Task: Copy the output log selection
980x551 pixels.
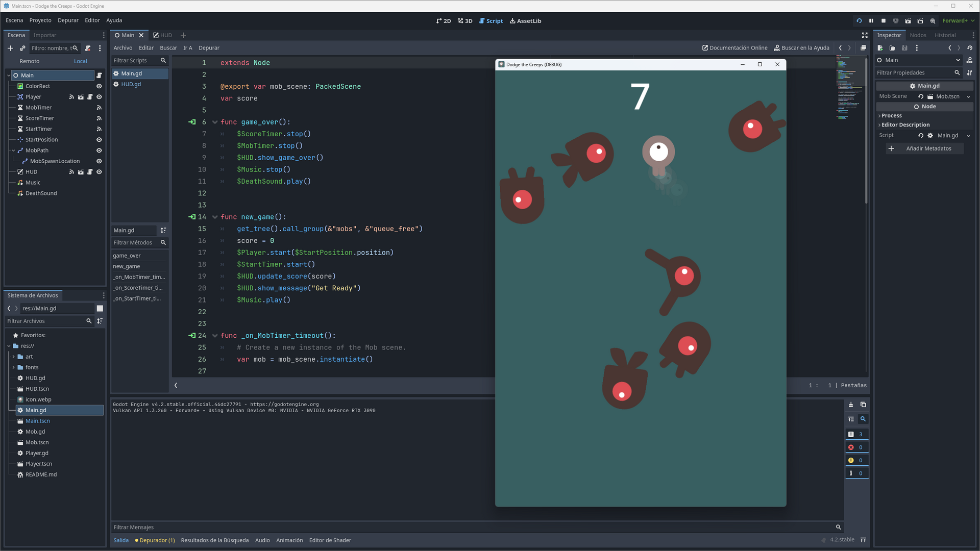Action: coord(863,405)
